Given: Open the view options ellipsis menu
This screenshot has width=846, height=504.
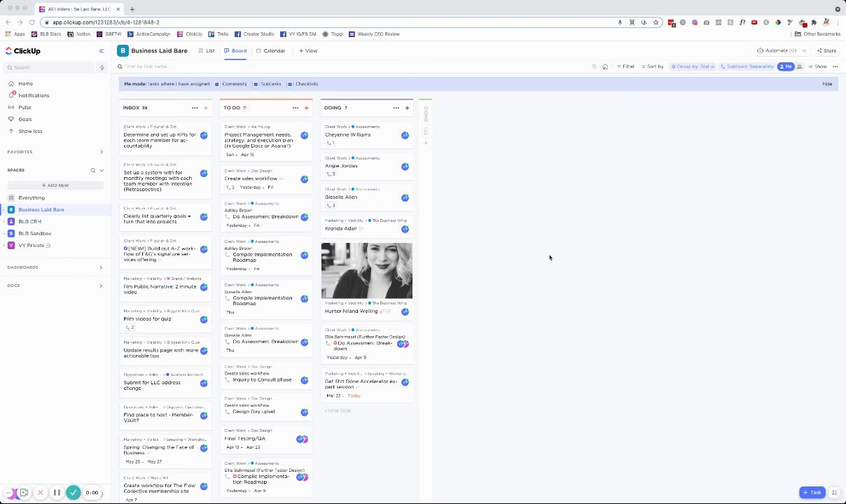Looking at the screenshot, I should coord(835,66).
